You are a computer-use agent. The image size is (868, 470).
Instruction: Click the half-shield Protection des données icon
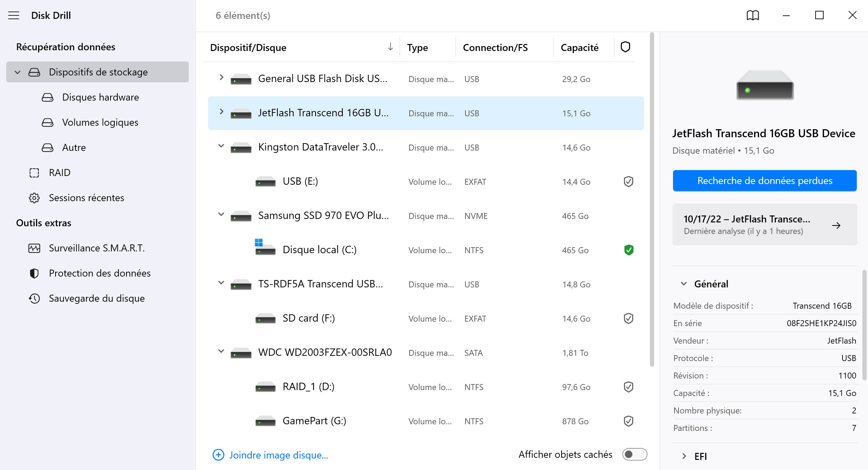click(34, 273)
